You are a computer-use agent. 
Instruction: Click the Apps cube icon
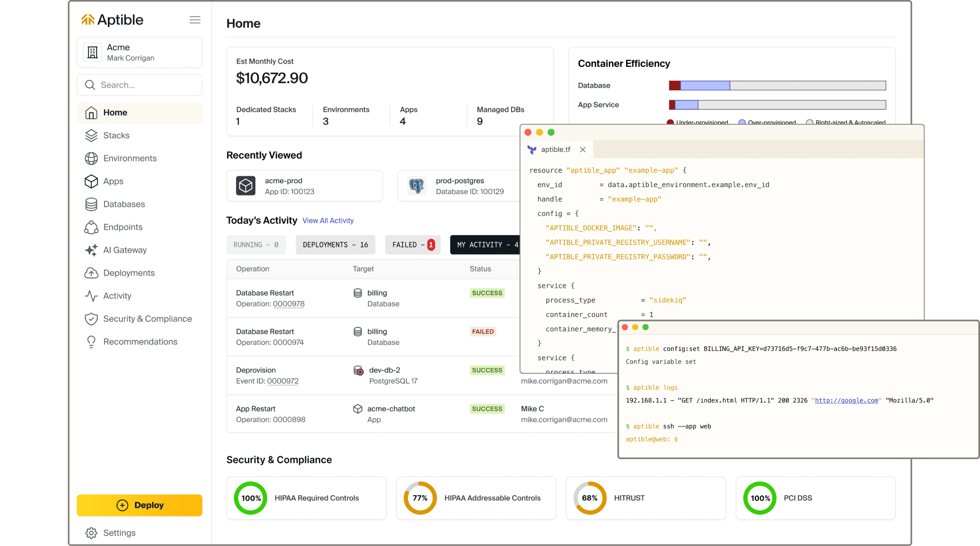point(91,181)
